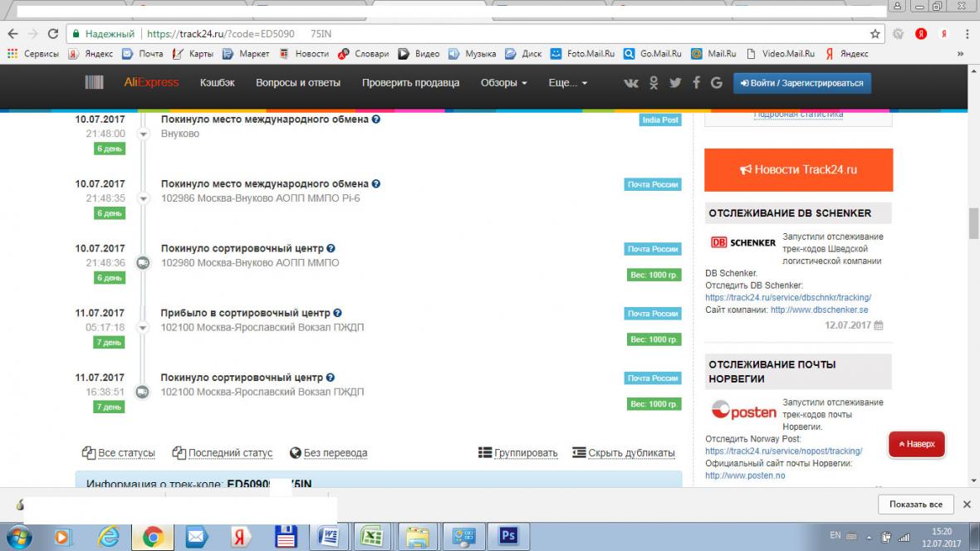Open Photoshop from the taskbar

(x=508, y=537)
